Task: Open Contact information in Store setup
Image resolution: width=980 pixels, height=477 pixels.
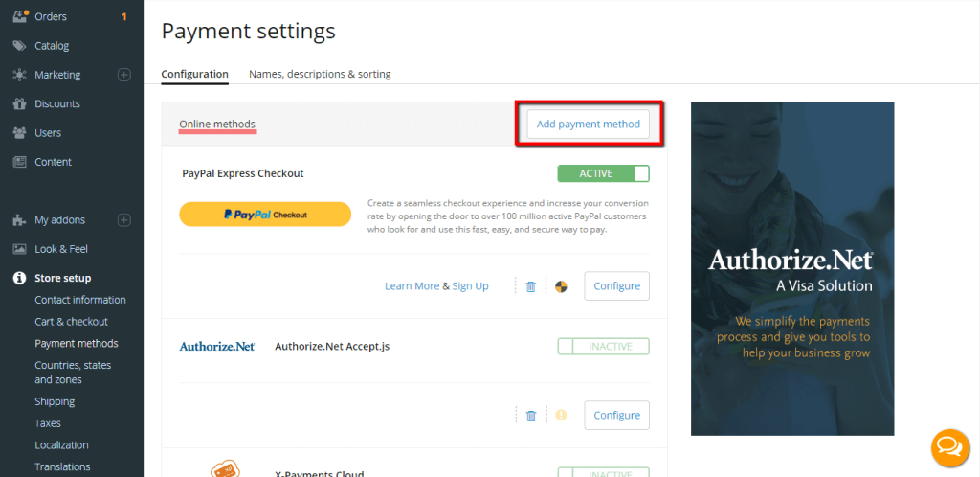Action: pyautogui.click(x=80, y=300)
